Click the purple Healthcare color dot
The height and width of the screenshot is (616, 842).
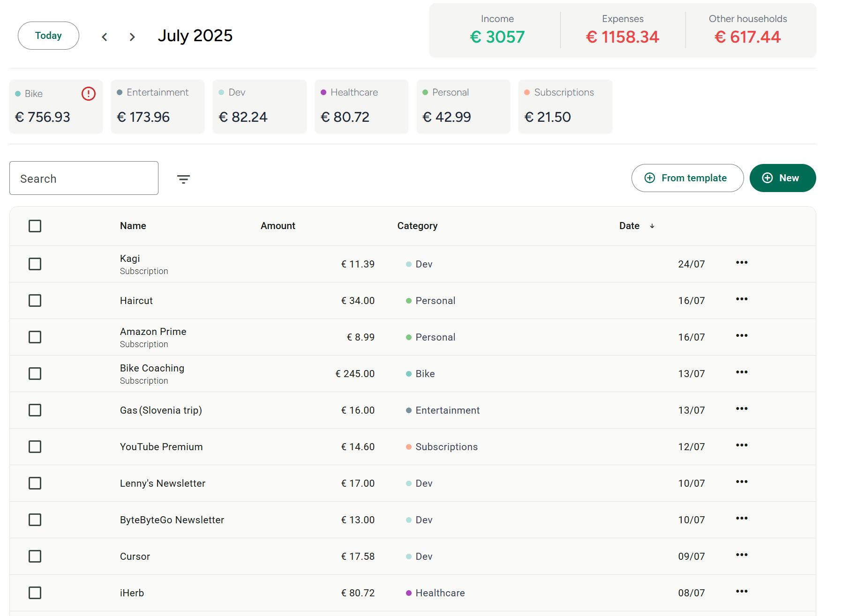click(323, 92)
